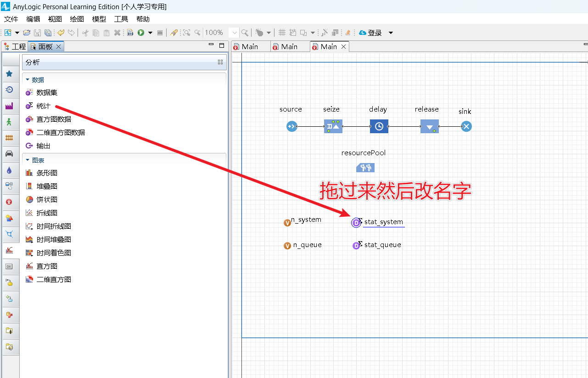
Task: Click the Open model folder icon in the toolbar
Action: pos(27,33)
